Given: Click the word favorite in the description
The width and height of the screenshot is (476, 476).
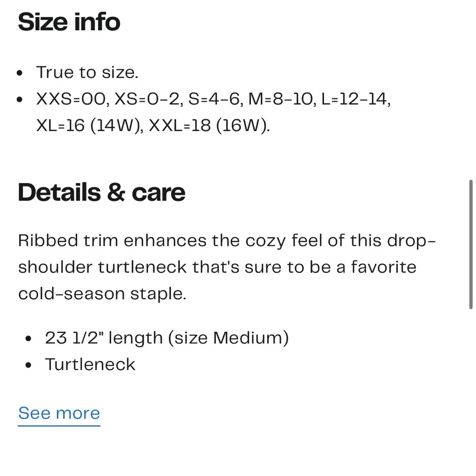Looking at the screenshot, I should click(384, 267).
